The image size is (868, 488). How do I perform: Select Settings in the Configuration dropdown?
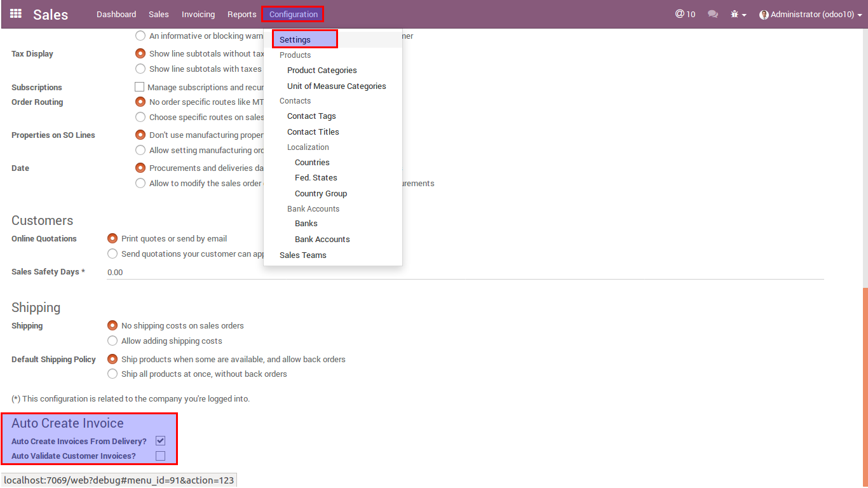click(295, 39)
